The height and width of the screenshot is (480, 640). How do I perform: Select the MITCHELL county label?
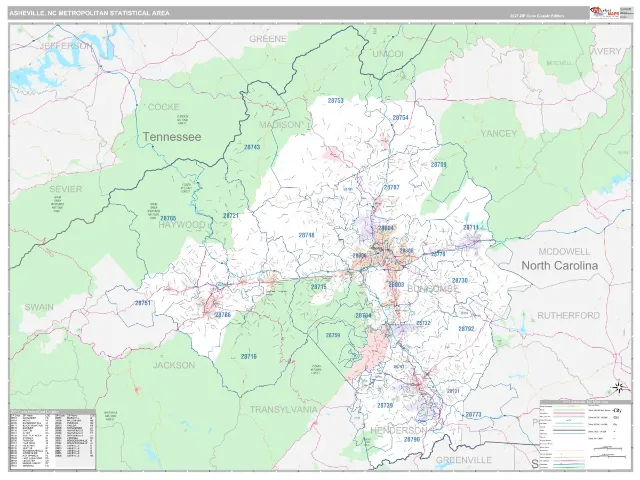(559, 63)
